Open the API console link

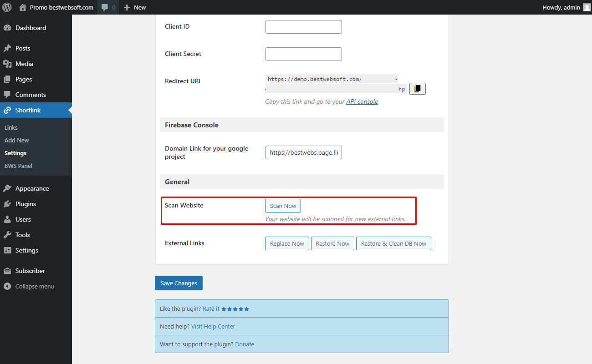point(362,102)
